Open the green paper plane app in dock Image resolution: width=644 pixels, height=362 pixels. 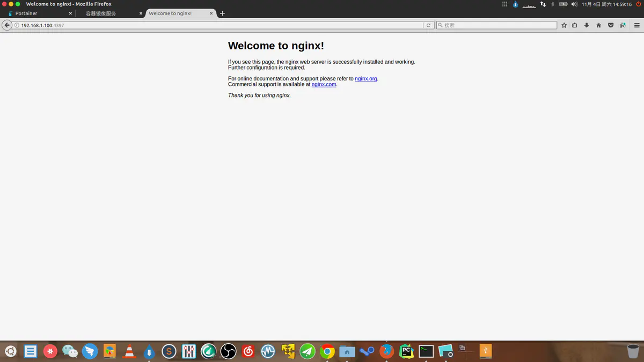(x=308, y=351)
